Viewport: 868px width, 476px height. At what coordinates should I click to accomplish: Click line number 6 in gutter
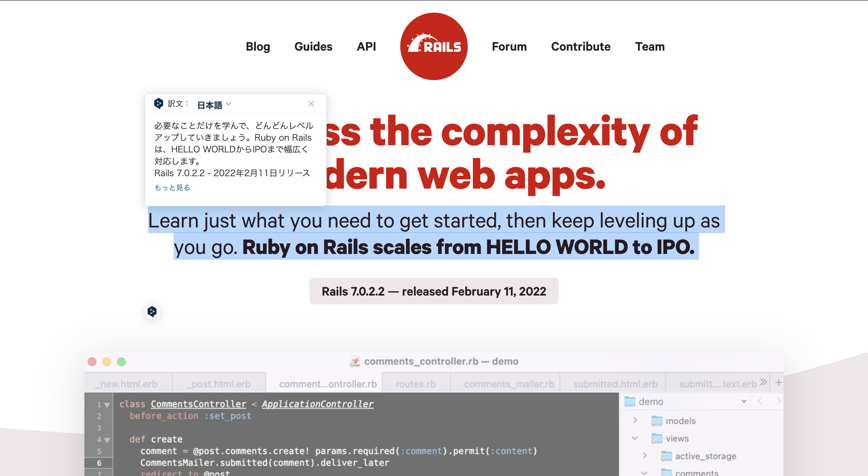99,463
